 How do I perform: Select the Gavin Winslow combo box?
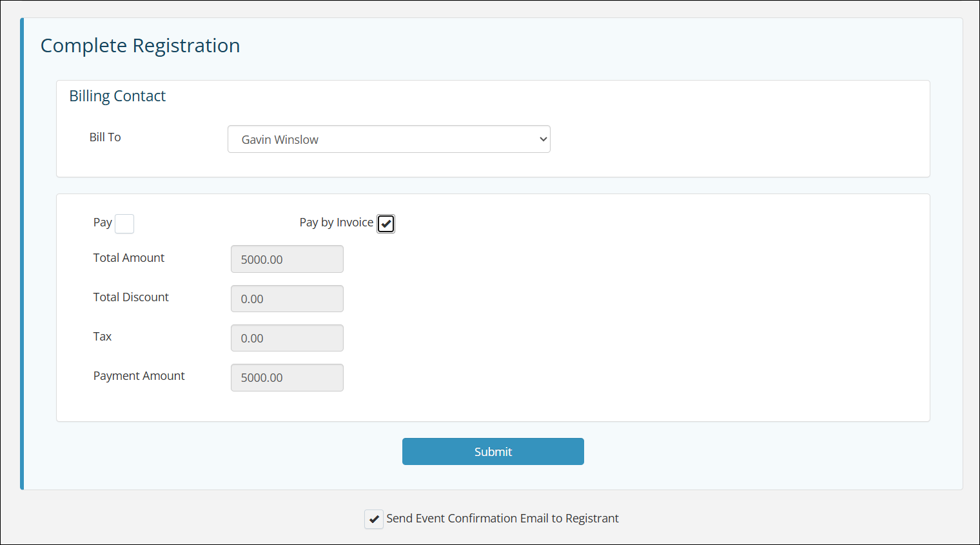(x=388, y=139)
